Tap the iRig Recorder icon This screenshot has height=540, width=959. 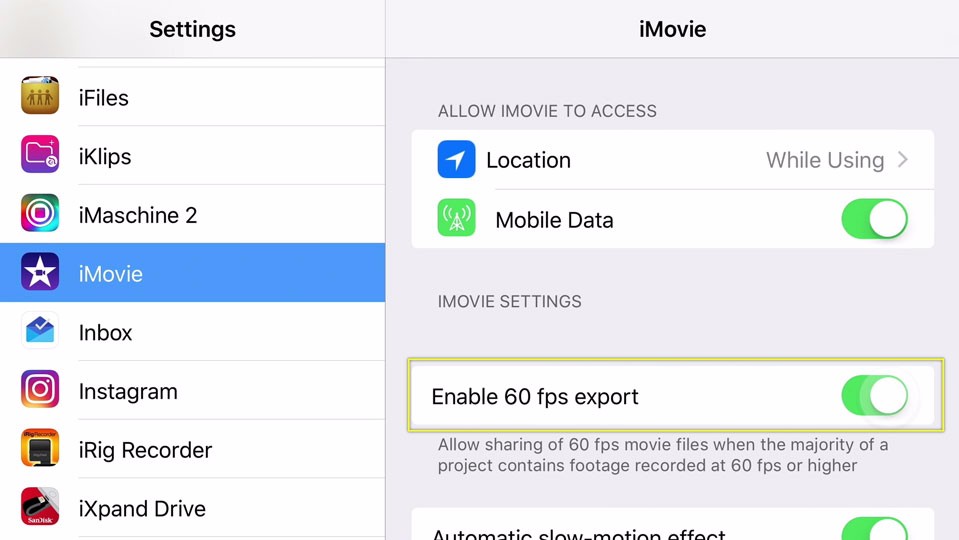(x=40, y=448)
